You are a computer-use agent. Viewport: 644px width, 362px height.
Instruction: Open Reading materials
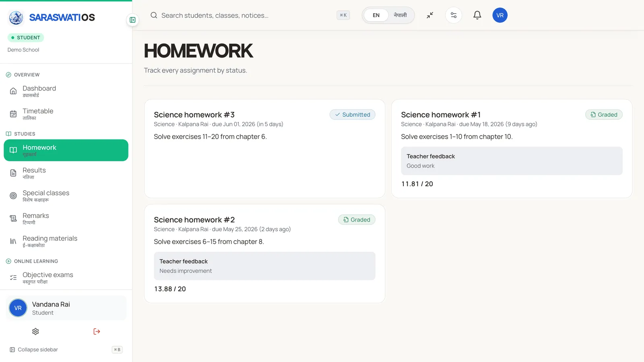pos(66,241)
